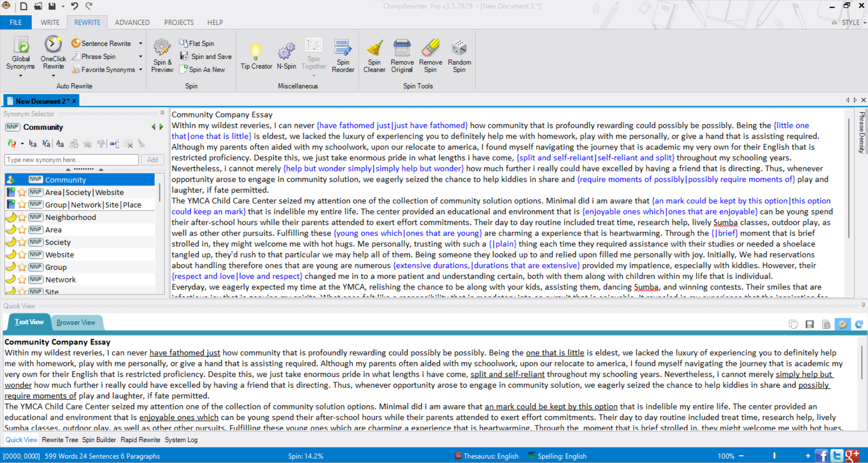Switch to the ADVANCED ribbon tab
Image resolution: width=868 pixels, height=463 pixels.
[x=132, y=22]
